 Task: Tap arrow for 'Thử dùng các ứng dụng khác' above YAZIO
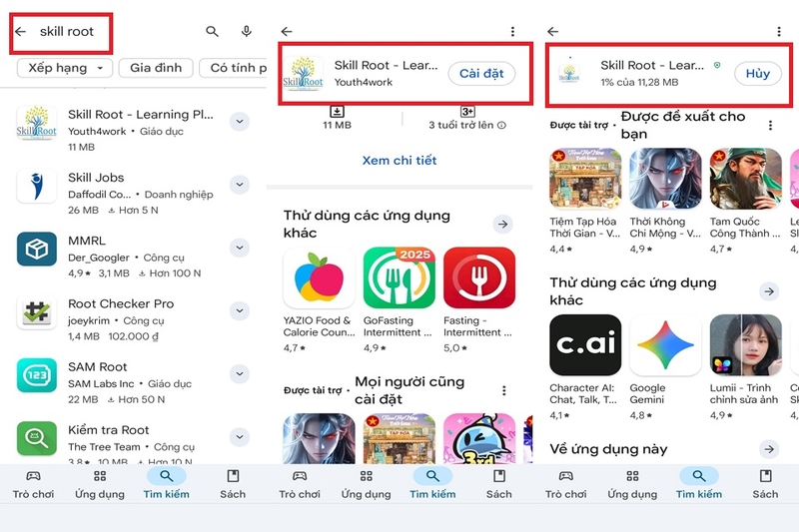(503, 224)
